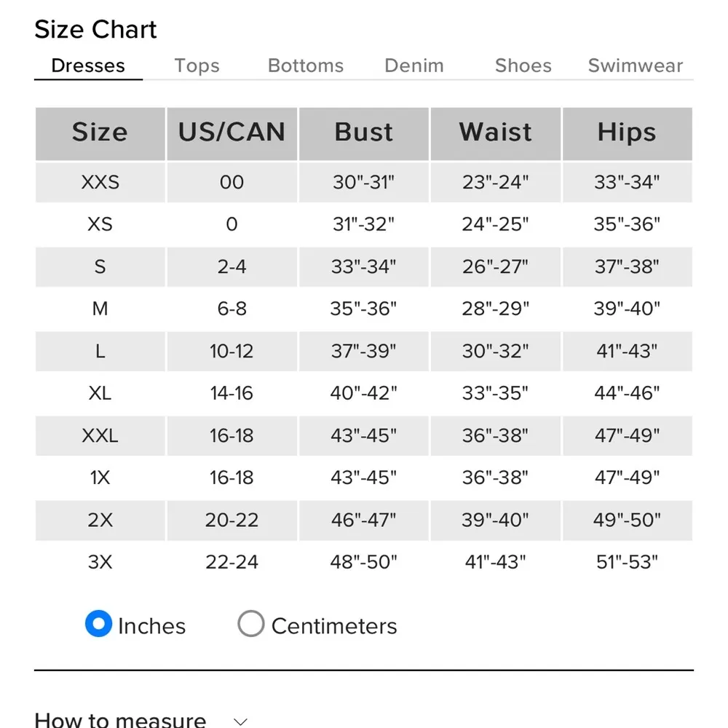The height and width of the screenshot is (728, 728).
Task: Click the XL size row label
Action: coord(100,393)
